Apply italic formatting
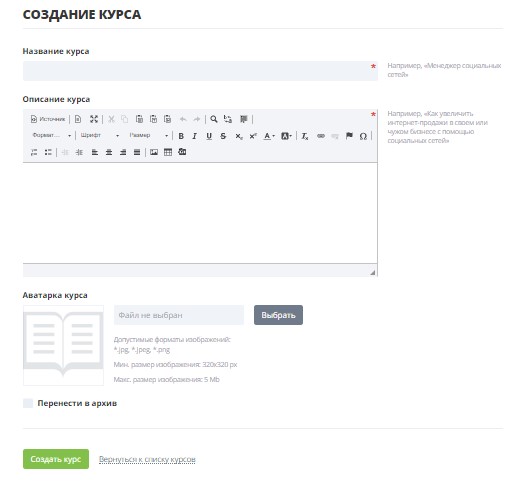The height and width of the screenshot is (484, 519). (x=195, y=136)
